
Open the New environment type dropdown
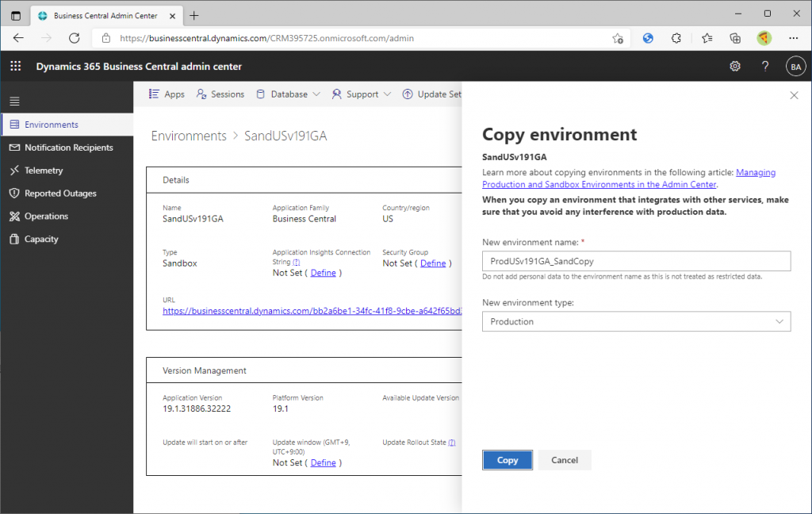[x=637, y=321]
